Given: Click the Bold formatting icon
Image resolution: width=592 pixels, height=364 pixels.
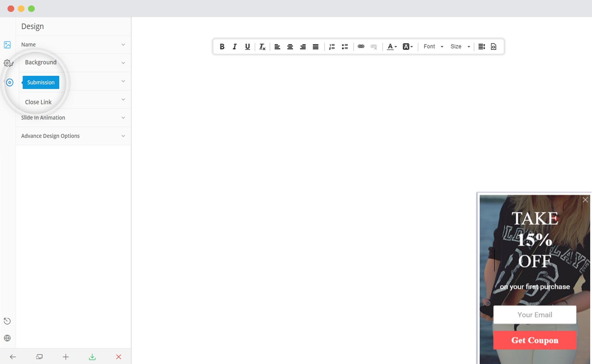Looking at the screenshot, I should (222, 47).
